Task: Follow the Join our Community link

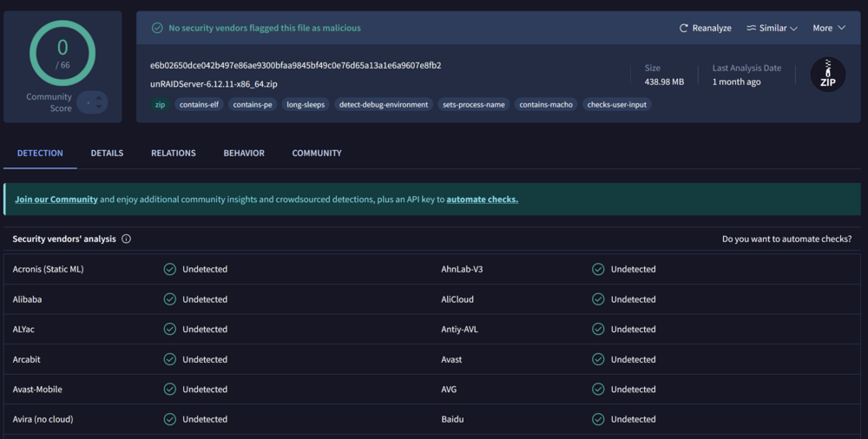Action: click(x=56, y=200)
